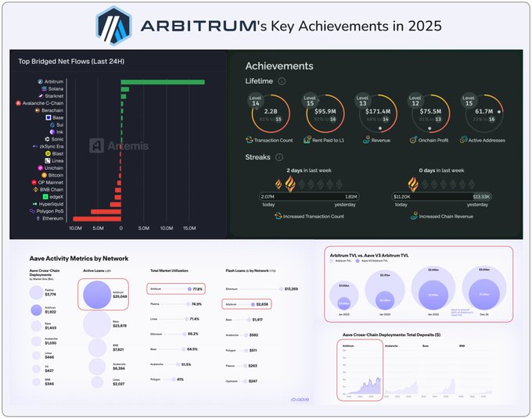Click the Sui droplet icon

[x=52, y=125]
